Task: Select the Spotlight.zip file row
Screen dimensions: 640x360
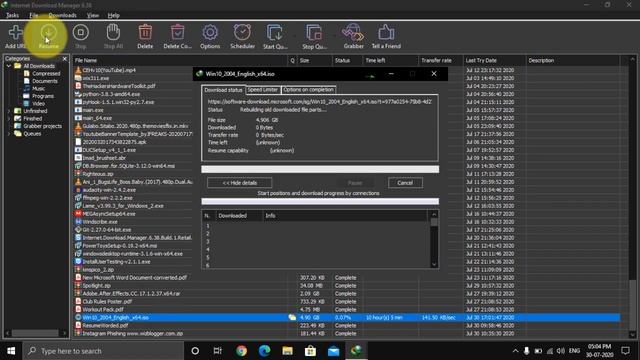Action: pos(347,285)
